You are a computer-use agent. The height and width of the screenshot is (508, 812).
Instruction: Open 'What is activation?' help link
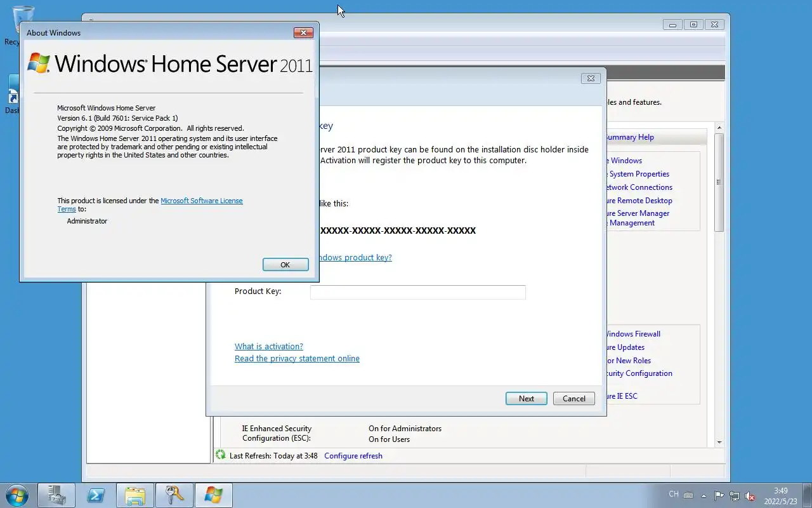[269, 346]
